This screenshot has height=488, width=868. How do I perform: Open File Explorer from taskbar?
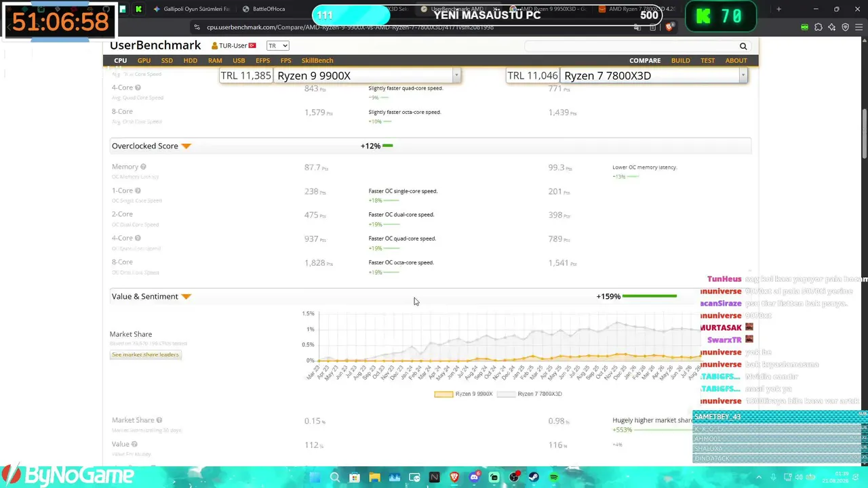[374, 477]
